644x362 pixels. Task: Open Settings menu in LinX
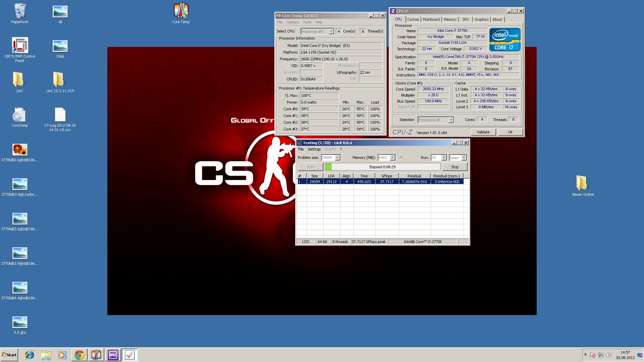pyautogui.click(x=314, y=149)
